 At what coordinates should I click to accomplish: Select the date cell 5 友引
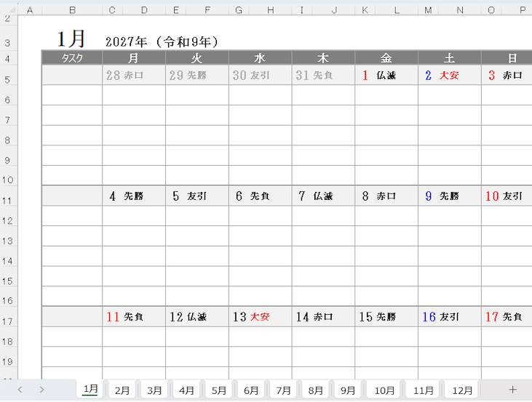(x=196, y=196)
